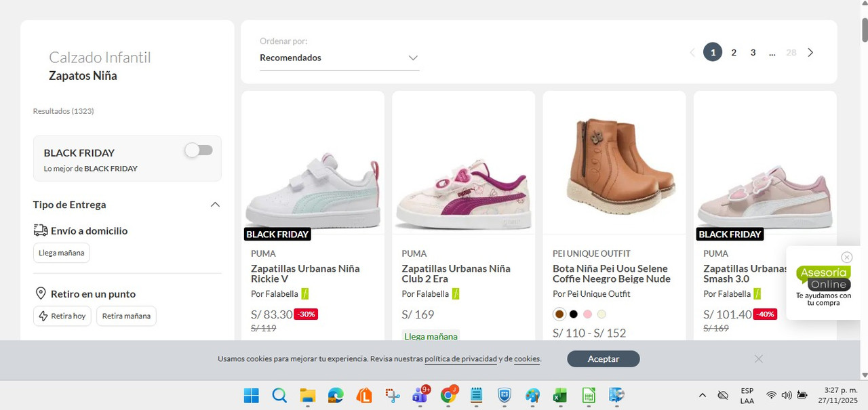Click the -30% discount tag
Screen dimensions: 868x410
click(x=306, y=314)
